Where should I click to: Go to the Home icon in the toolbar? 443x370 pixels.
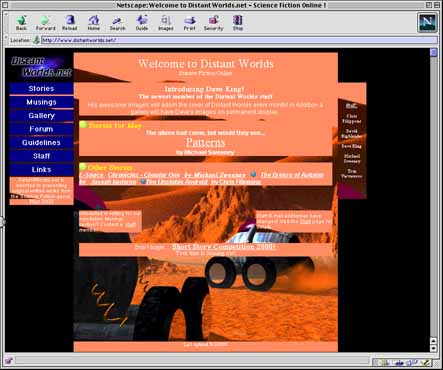(94, 23)
